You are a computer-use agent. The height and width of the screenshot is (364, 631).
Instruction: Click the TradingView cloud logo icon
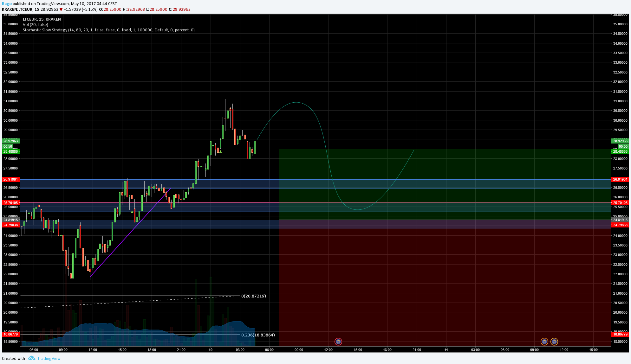tap(31, 358)
